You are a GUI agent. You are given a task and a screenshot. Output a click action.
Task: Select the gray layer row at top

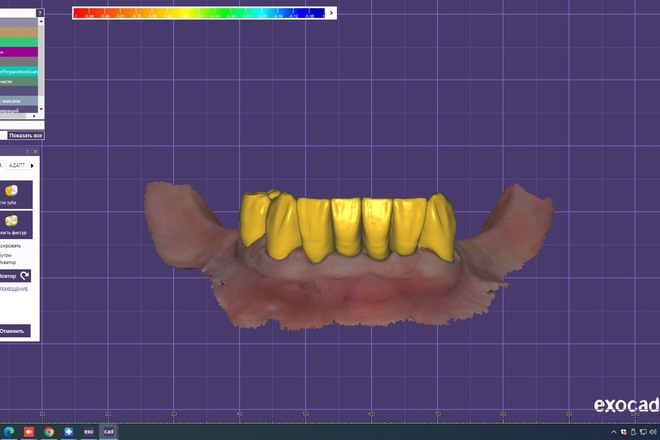pyautogui.click(x=19, y=22)
